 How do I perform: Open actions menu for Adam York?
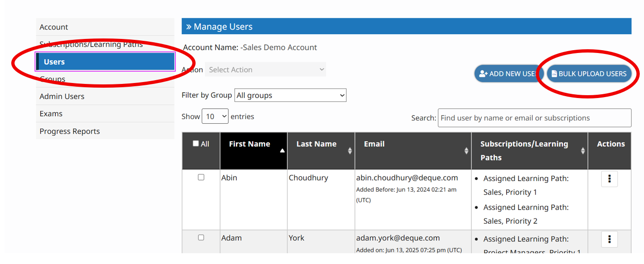click(609, 239)
